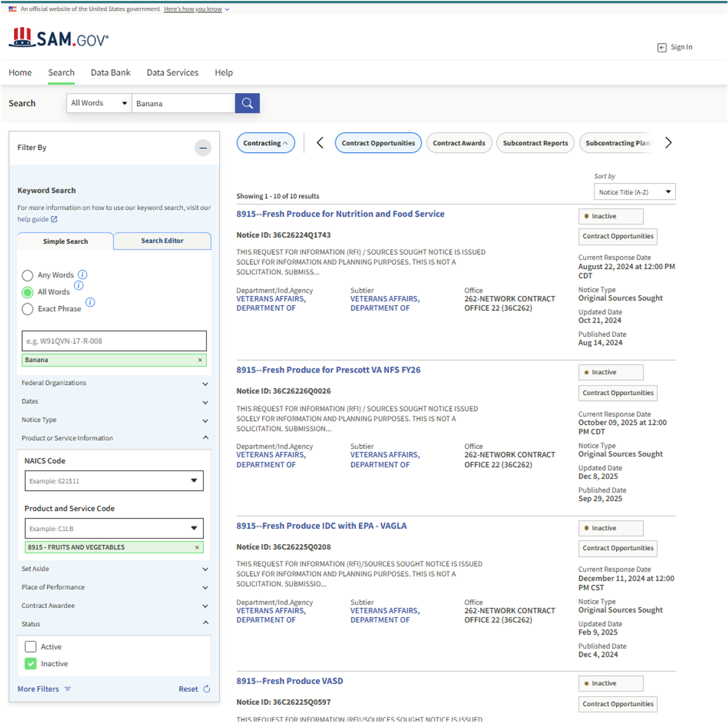Open the Data Bank nav item

tap(111, 73)
